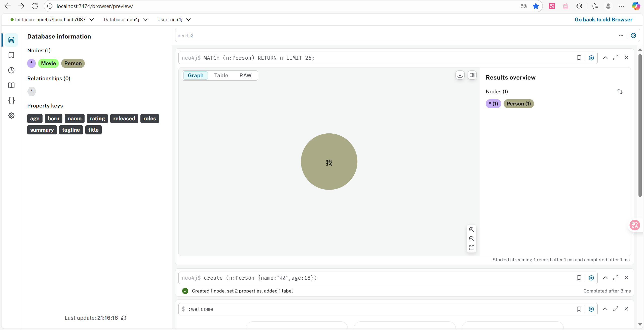Toggle sort order of Results overview nodes

tap(620, 92)
